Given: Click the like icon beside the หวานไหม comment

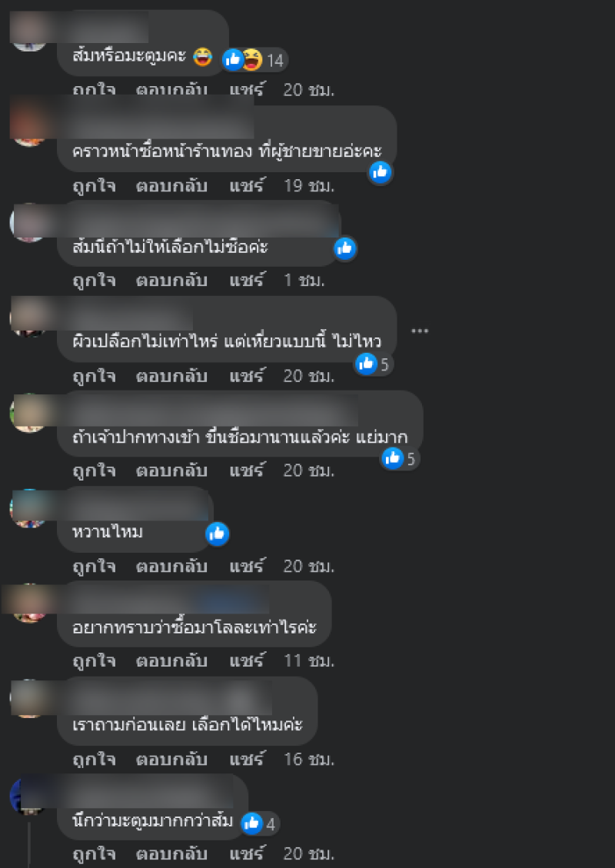Looking at the screenshot, I should (217, 534).
